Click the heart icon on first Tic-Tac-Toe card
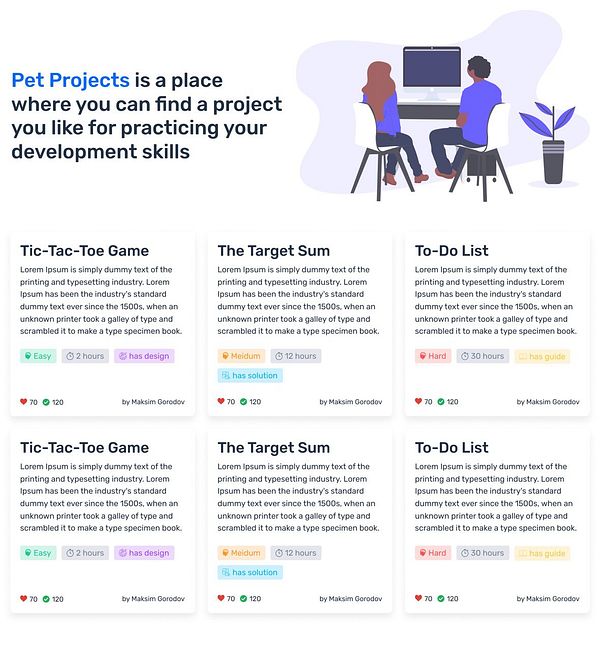 tap(24, 401)
